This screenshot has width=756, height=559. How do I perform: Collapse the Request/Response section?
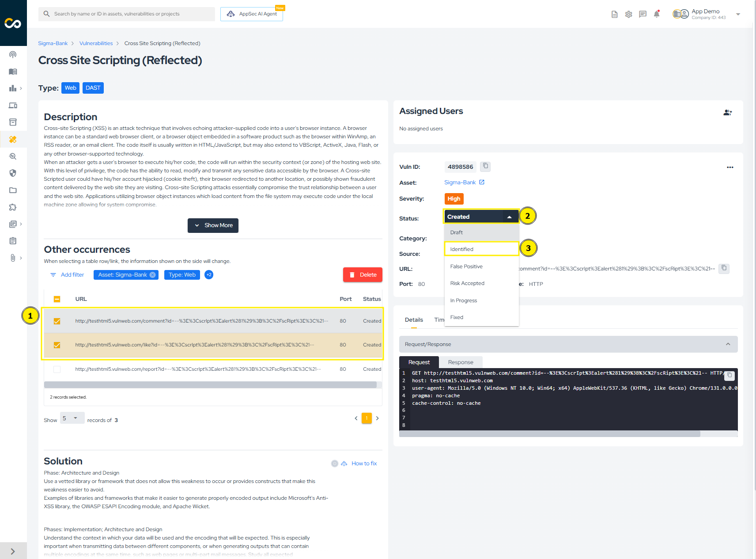coord(728,344)
